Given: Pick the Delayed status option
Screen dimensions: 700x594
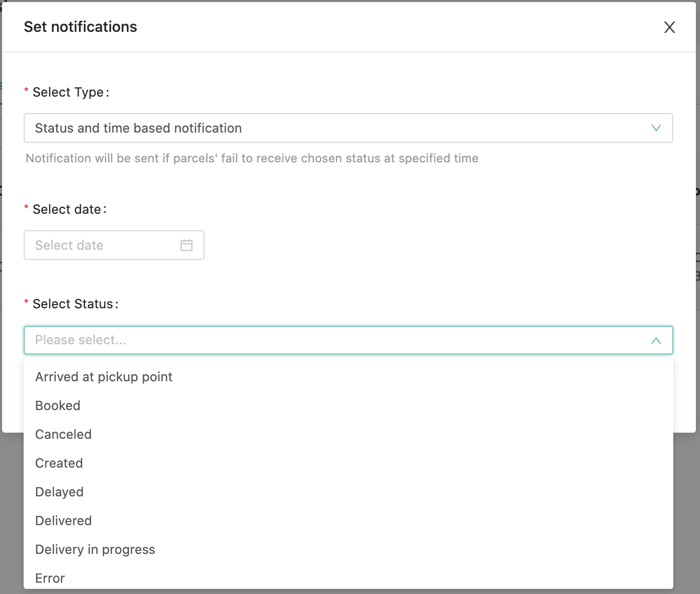Looking at the screenshot, I should pyautogui.click(x=348, y=492).
